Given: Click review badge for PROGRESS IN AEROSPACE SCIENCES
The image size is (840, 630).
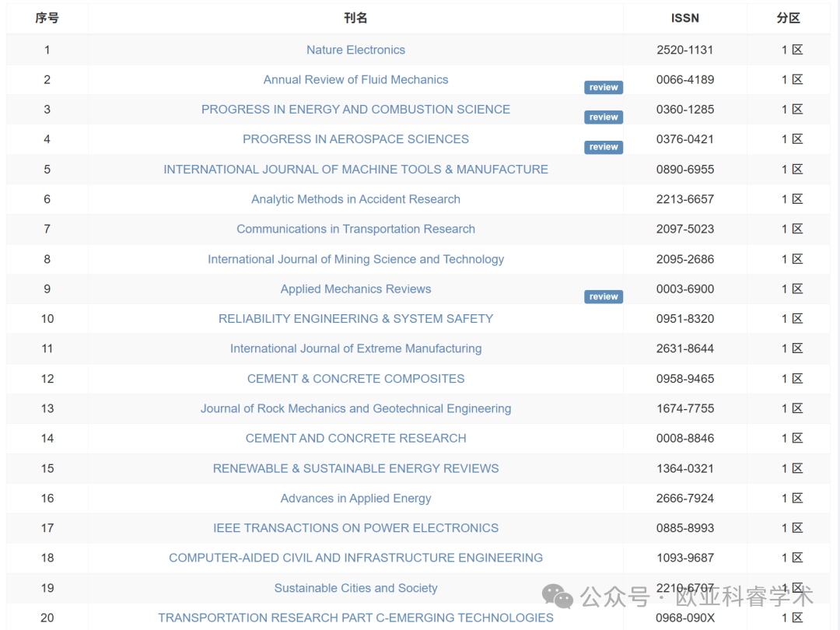Looking at the screenshot, I should 604,147.
